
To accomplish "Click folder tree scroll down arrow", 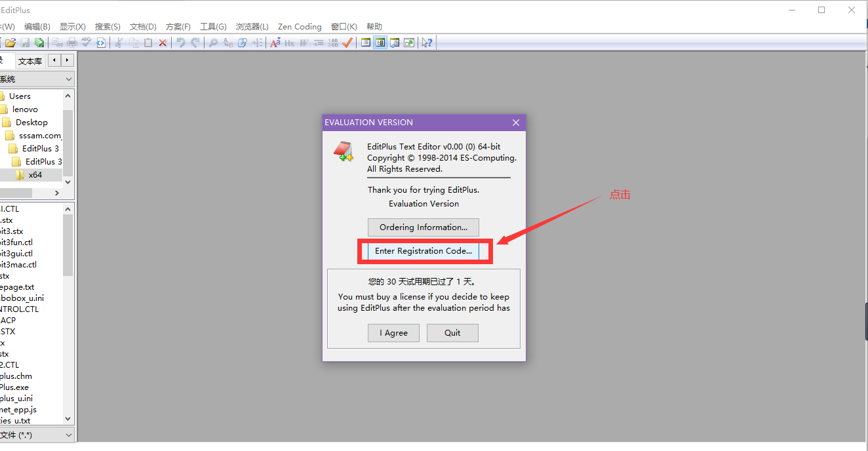I will pos(68,182).
